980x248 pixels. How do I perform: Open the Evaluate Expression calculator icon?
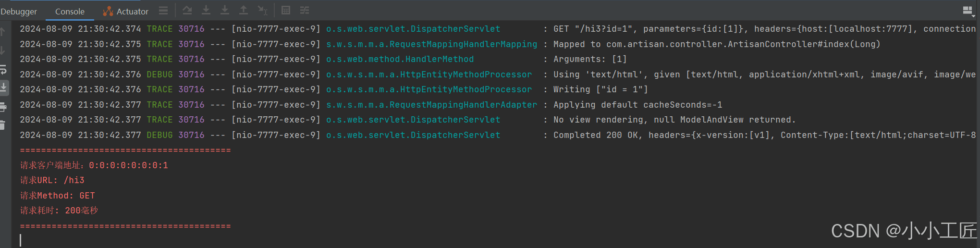pyautogui.click(x=286, y=10)
